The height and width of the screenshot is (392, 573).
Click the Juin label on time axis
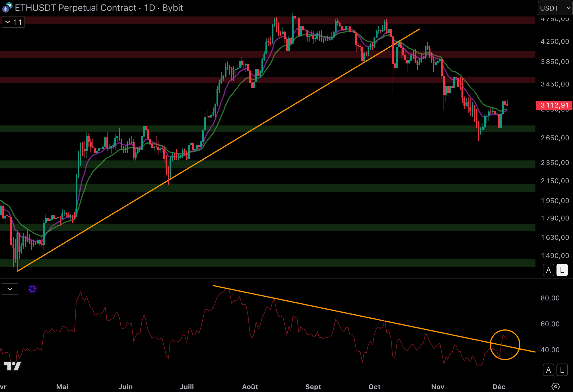point(125,387)
